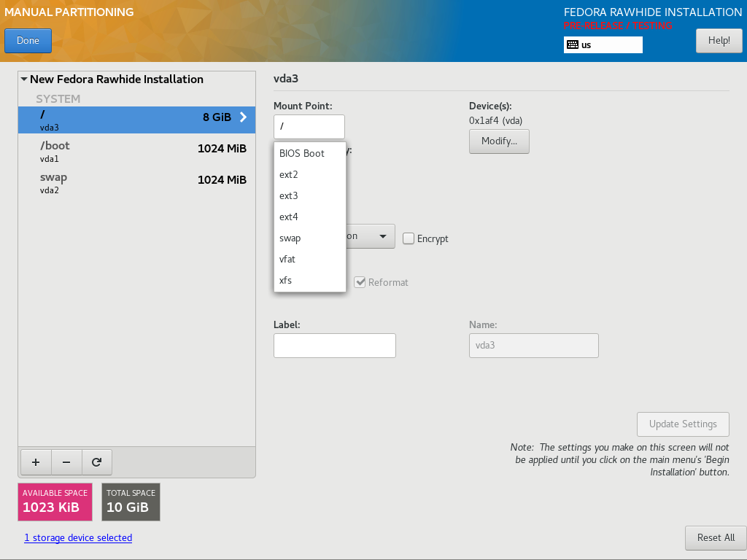Viewport: 747px width, 560px height.
Task: Click the SYSTEM section heading
Action: pyautogui.click(x=58, y=98)
